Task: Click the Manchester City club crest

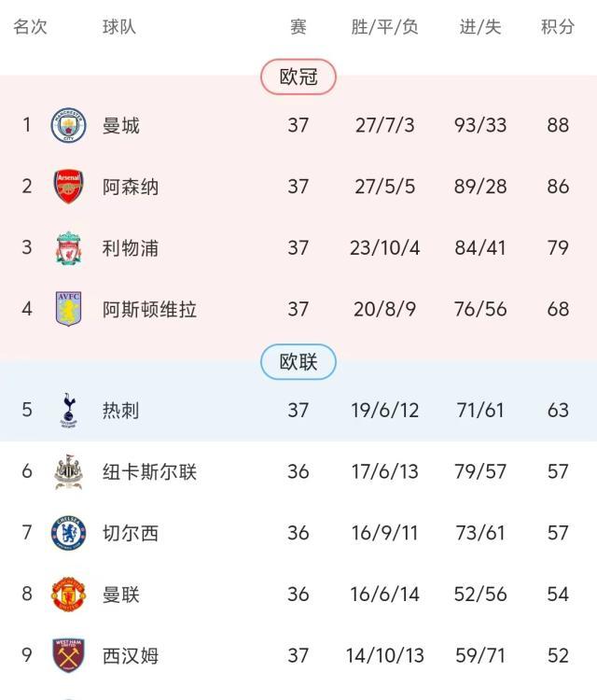Action: 68,125
